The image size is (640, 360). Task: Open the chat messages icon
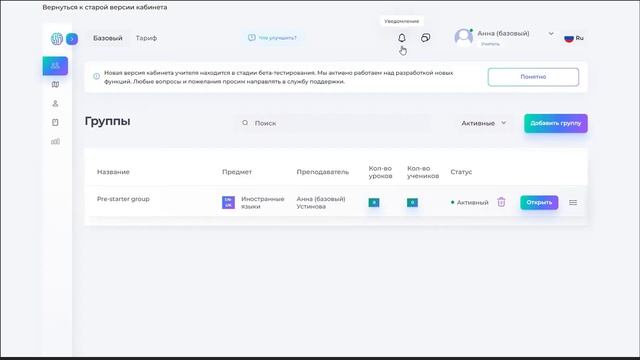(x=425, y=38)
